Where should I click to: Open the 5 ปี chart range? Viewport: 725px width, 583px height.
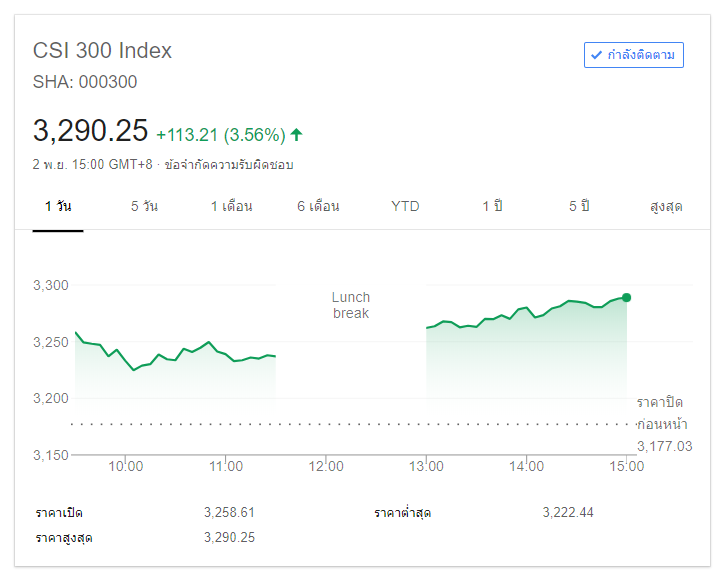point(579,206)
